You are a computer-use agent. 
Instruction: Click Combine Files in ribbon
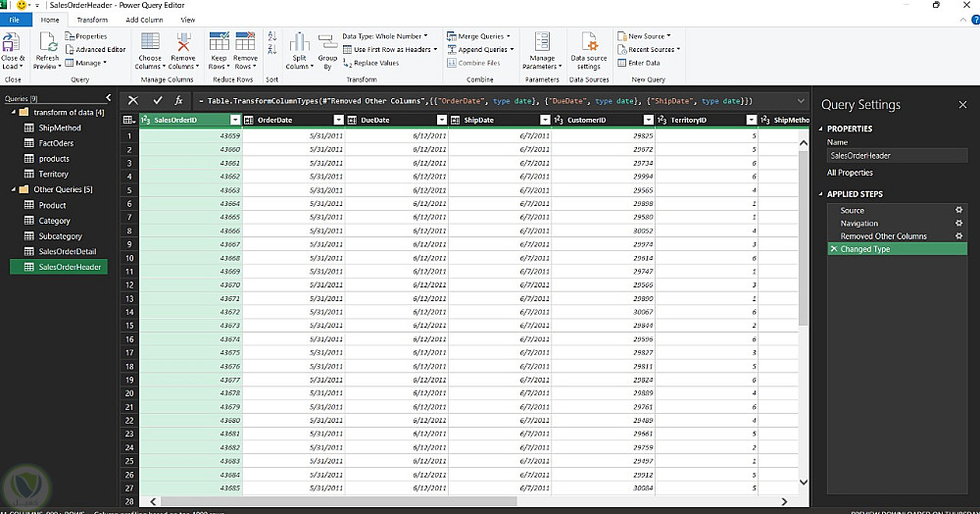click(473, 63)
